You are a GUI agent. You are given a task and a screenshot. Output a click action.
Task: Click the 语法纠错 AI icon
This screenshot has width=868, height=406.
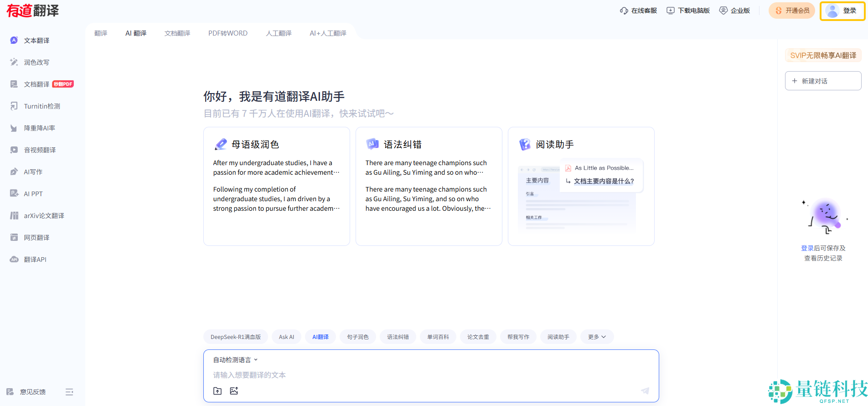[372, 144]
